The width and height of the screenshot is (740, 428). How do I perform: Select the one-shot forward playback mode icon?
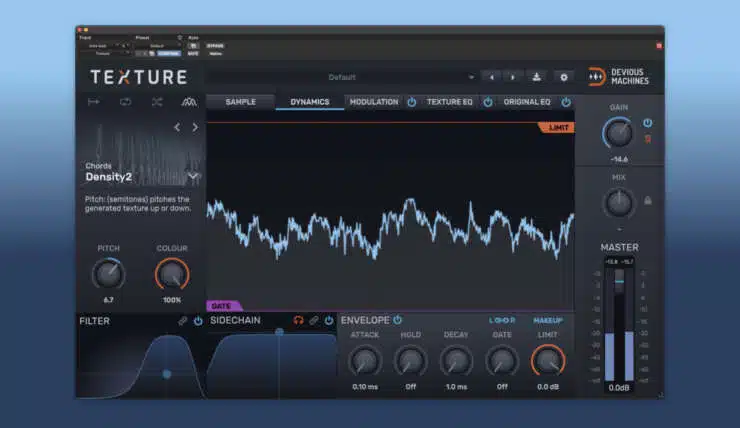pos(93,102)
